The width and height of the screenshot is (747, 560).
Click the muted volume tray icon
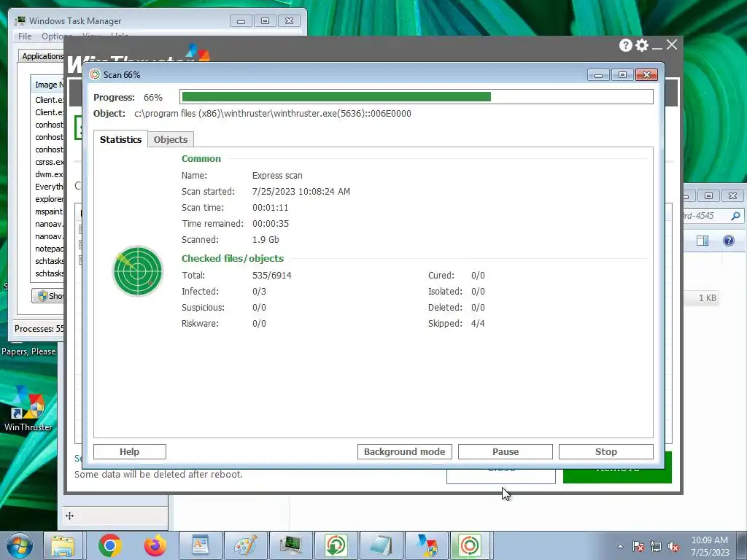pos(673,546)
